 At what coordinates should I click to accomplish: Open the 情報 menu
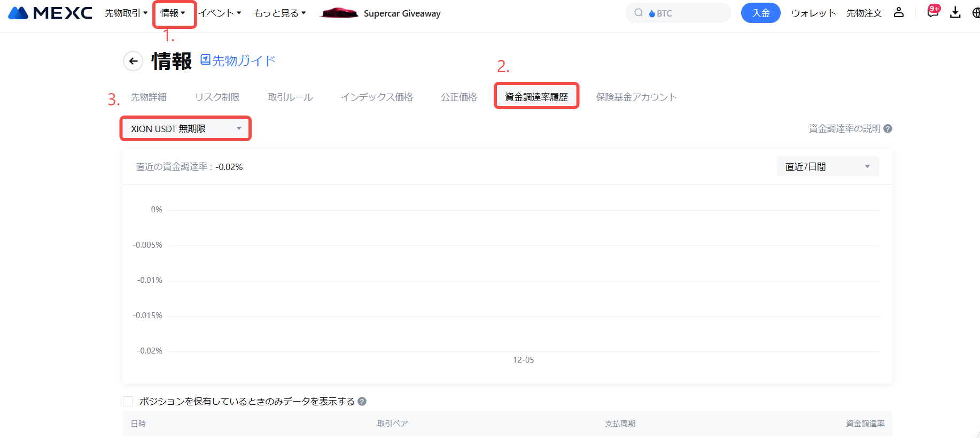pos(173,13)
